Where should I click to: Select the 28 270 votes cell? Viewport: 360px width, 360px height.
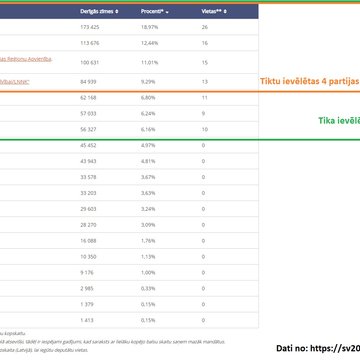click(88, 225)
